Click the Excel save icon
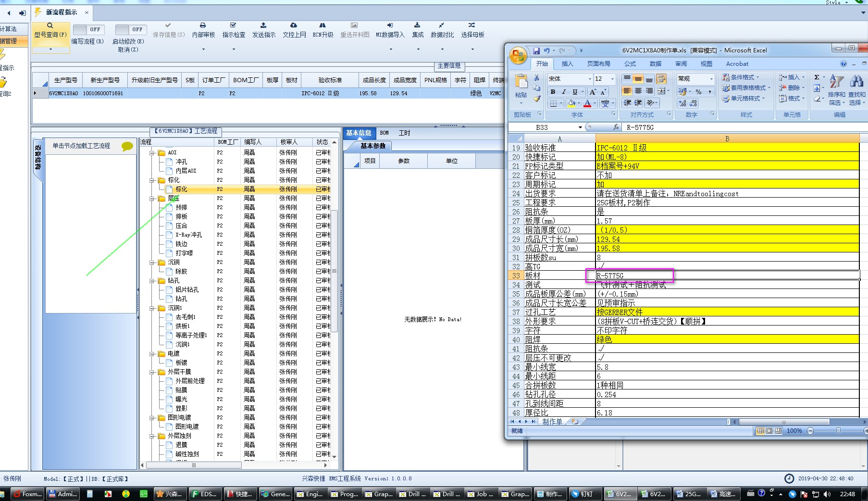This screenshot has height=501, width=868. (x=536, y=50)
